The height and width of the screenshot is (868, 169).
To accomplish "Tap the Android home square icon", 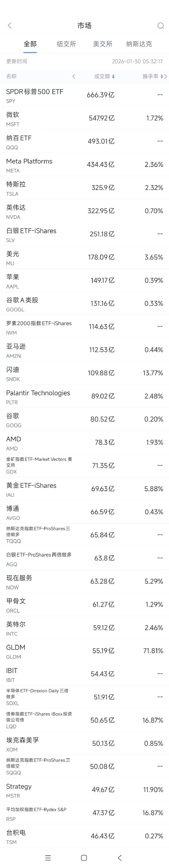I will click(x=84, y=858).
